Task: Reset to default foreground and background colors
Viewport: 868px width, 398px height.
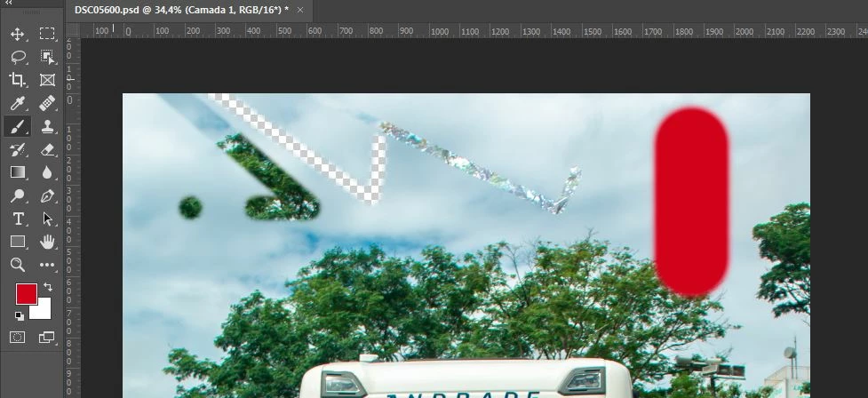Action: click(20, 316)
